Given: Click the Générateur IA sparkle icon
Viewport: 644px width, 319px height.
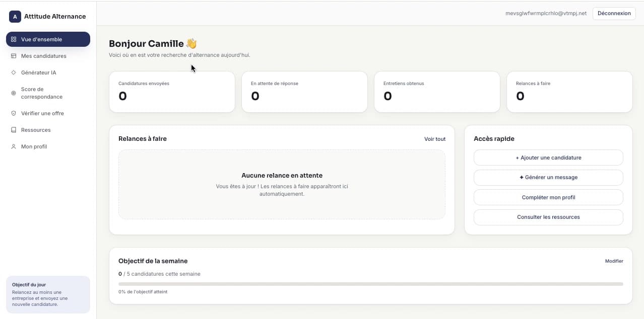Looking at the screenshot, I should [14, 72].
